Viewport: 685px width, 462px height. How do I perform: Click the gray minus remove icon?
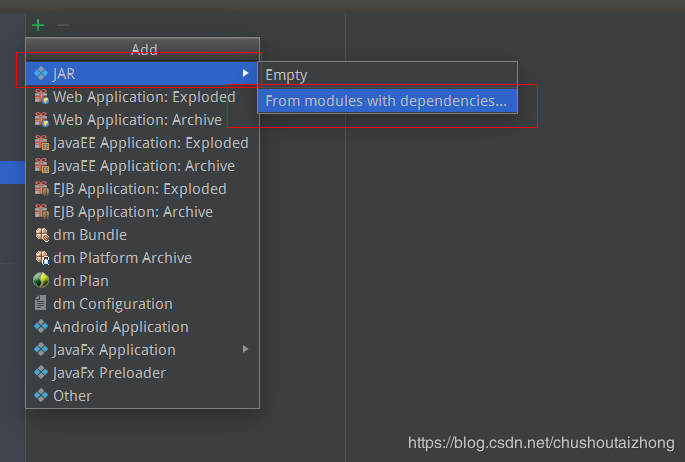click(x=63, y=25)
